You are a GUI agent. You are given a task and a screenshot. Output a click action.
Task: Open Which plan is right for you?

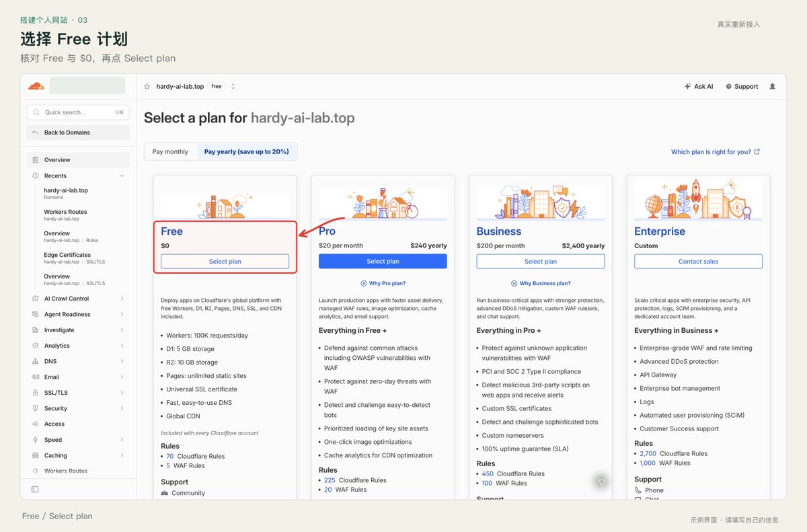tap(716, 152)
